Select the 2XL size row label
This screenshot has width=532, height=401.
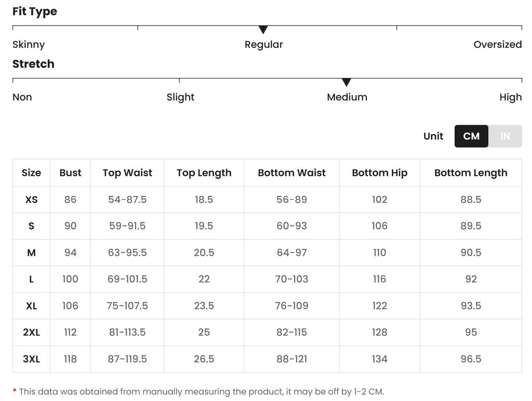tap(31, 332)
